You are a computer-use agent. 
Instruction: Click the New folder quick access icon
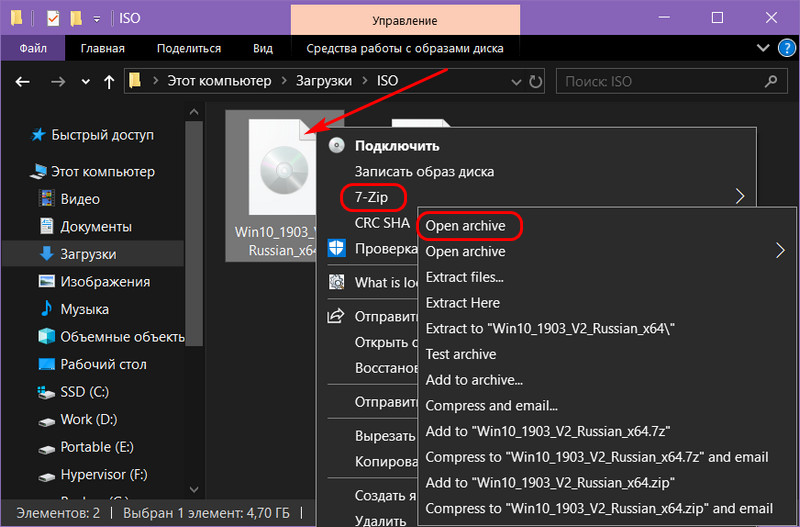coord(76,19)
